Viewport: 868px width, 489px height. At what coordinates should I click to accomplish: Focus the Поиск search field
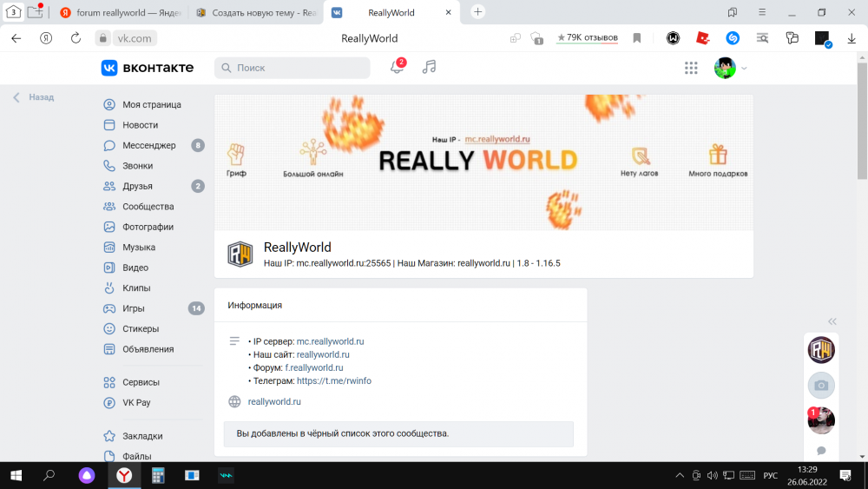(x=293, y=68)
